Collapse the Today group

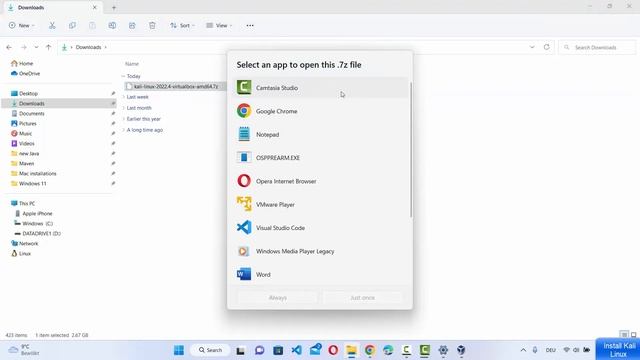pyautogui.click(x=123, y=76)
